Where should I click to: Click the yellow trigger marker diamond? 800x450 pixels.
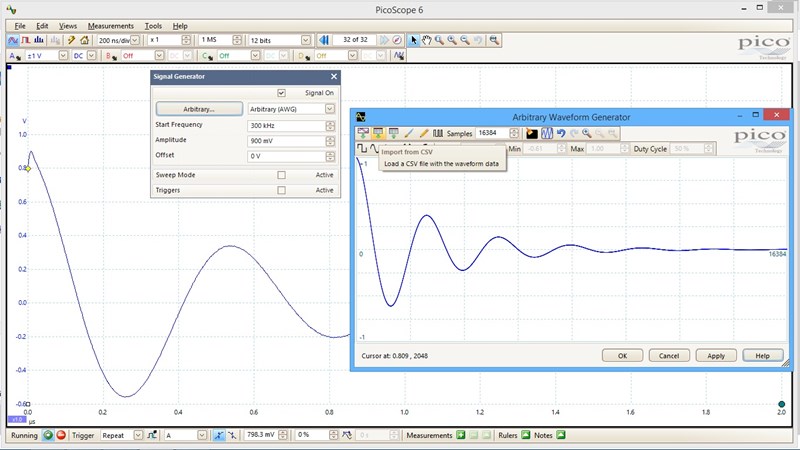tap(29, 168)
